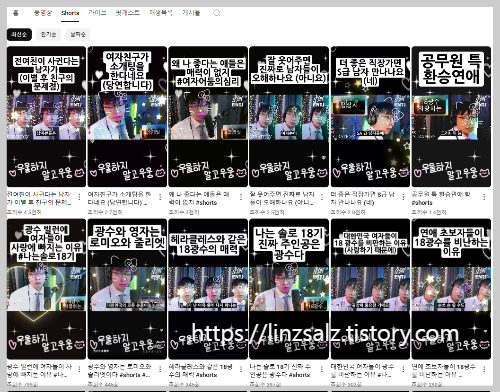Click title text 전여친이 사귄다는 남자가 below thumbnail
The width and height of the screenshot is (500, 392).
(x=39, y=198)
